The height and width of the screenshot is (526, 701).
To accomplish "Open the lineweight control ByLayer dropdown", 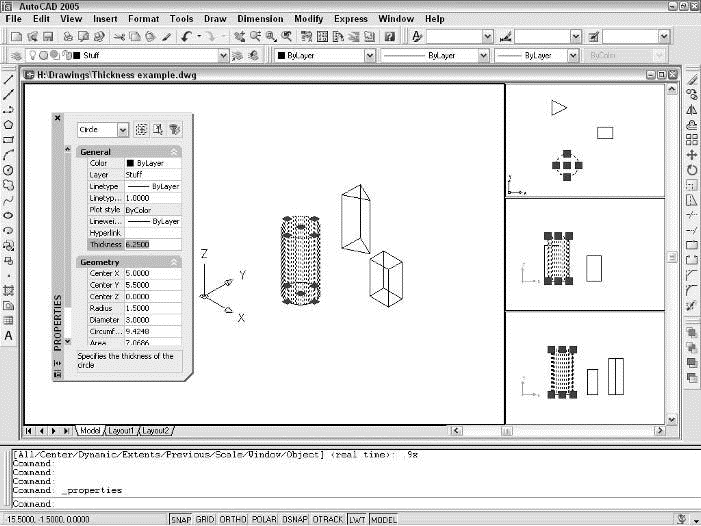I will pos(573,55).
